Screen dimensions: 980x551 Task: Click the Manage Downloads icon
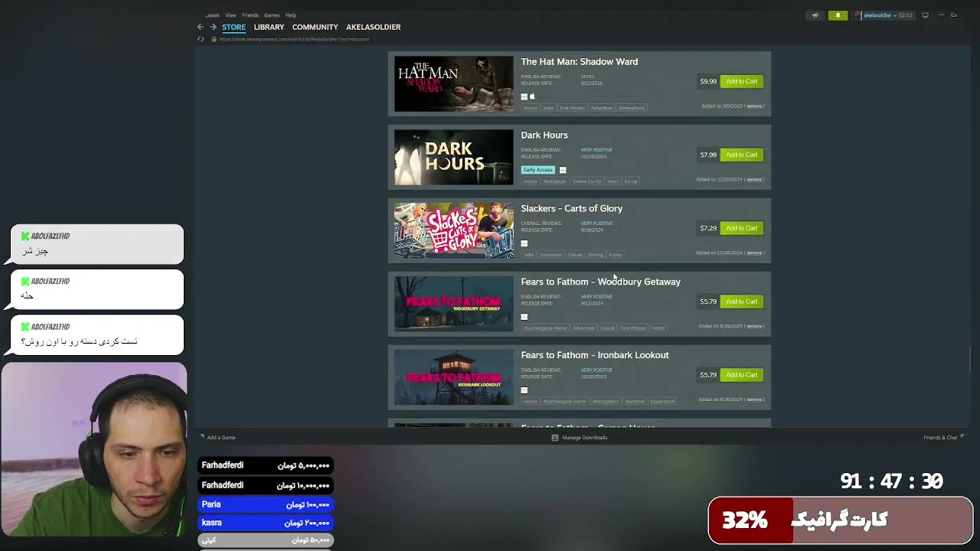coord(555,438)
